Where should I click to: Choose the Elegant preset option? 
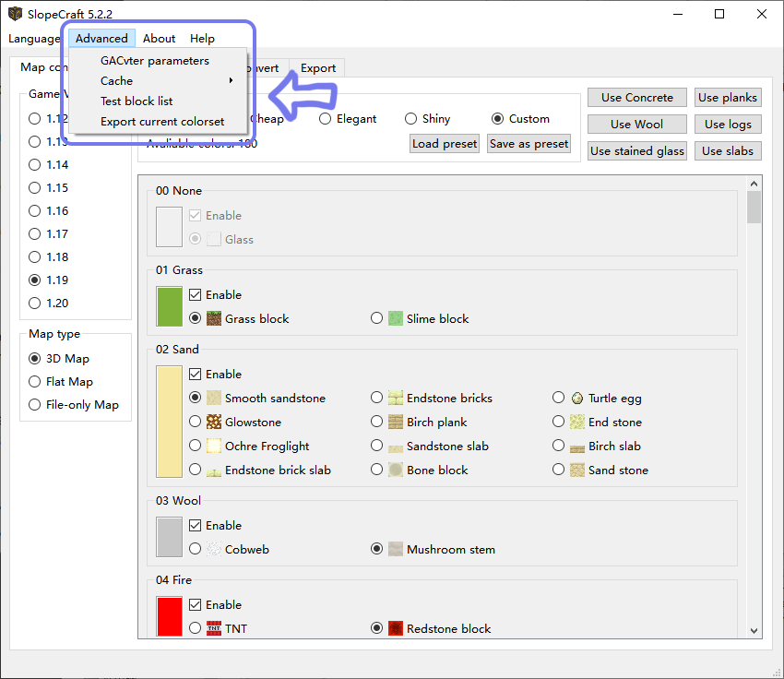(326, 119)
